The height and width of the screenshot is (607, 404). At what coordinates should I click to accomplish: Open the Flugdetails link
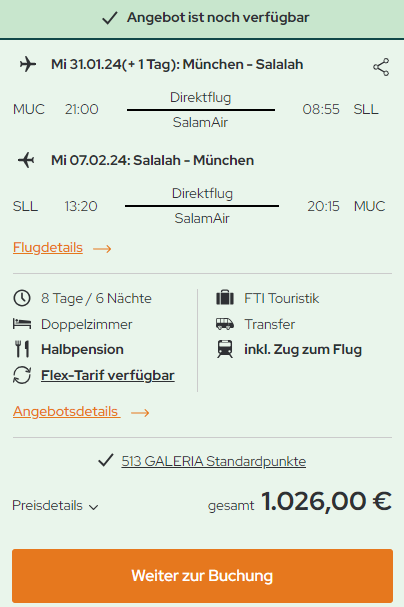pyautogui.click(x=48, y=247)
